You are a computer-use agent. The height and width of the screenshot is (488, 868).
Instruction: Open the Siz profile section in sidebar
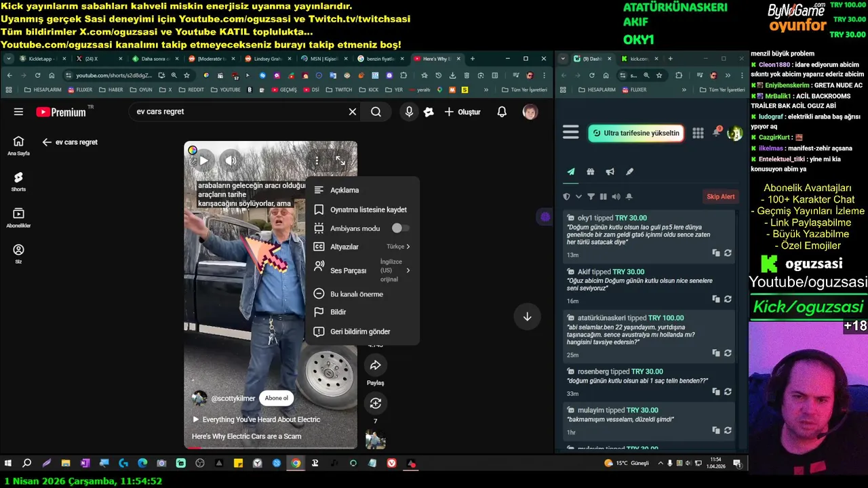point(18,254)
